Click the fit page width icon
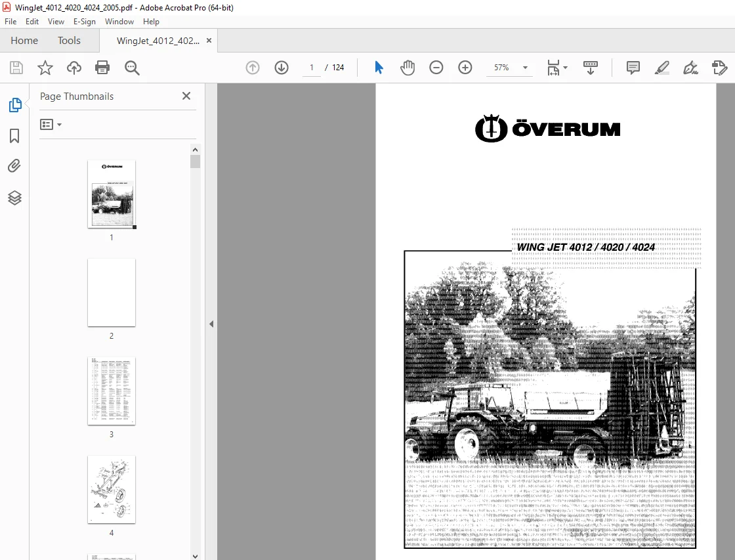The image size is (735, 560). click(553, 68)
